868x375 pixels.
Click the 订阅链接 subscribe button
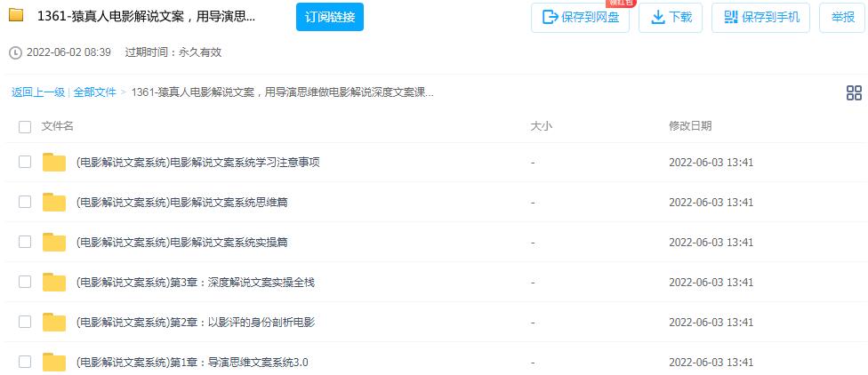[329, 17]
